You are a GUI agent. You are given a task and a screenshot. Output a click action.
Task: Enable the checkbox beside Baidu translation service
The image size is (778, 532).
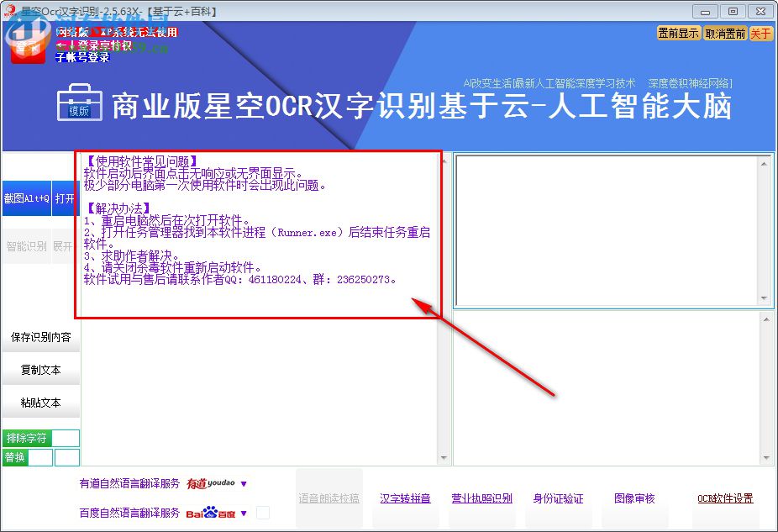tap(262, 512)
